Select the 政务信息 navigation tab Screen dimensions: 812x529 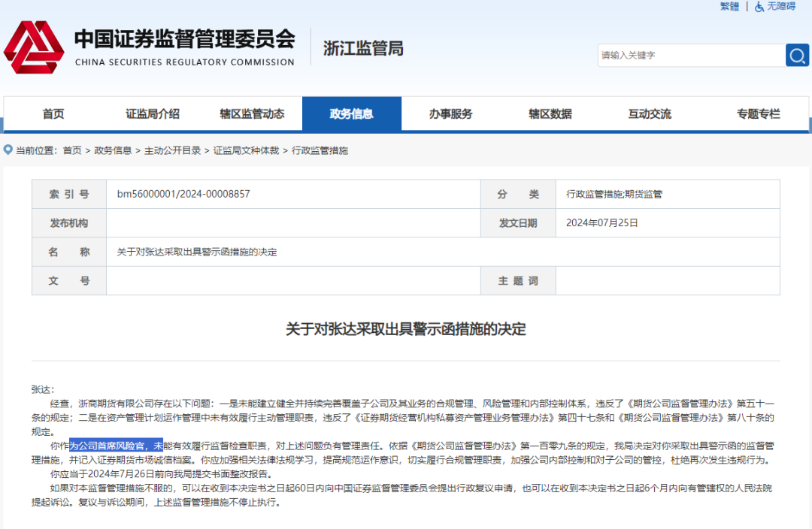click(351, 114)
